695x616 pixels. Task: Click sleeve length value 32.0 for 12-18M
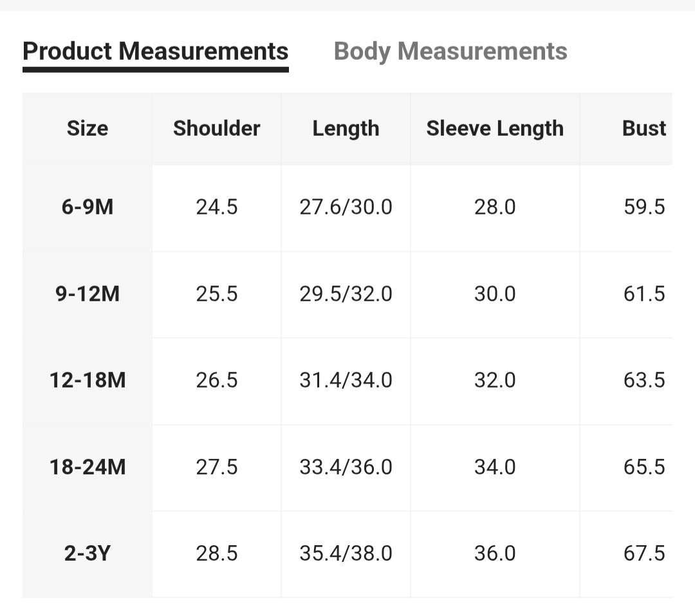pos(495,380)
